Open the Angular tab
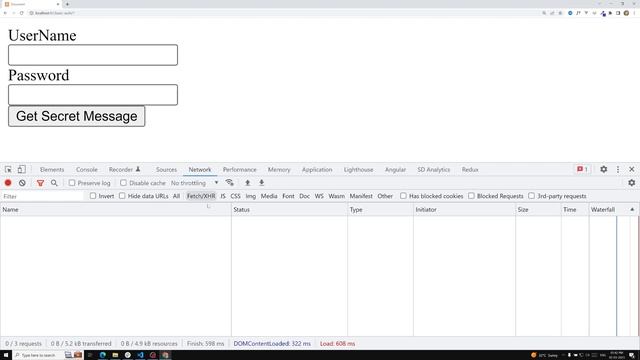The width and height of the screenshot is (640, 360). point(395,169)
